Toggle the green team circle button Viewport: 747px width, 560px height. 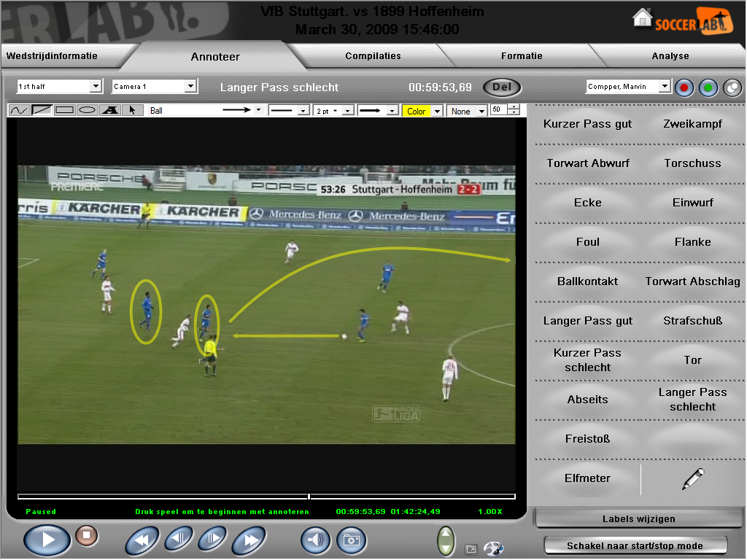708,87
